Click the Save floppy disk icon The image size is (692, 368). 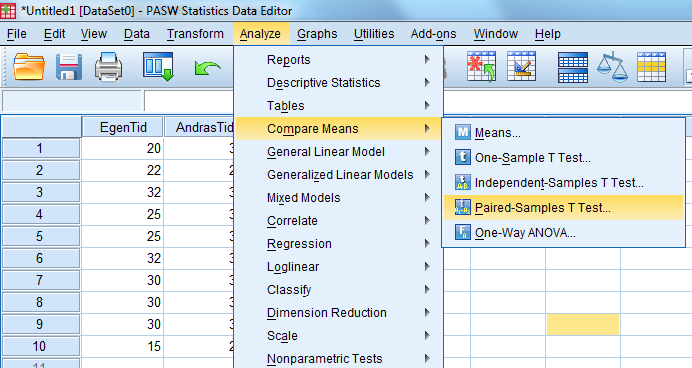pos(69,67)
